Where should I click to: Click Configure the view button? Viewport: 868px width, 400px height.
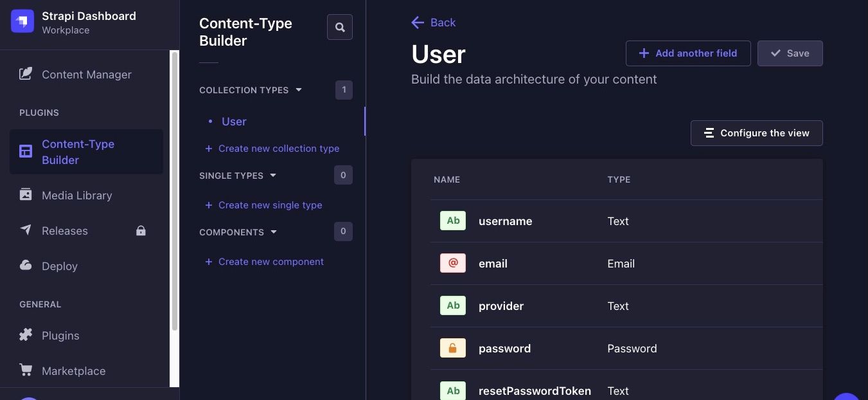(x=757, y=133)
